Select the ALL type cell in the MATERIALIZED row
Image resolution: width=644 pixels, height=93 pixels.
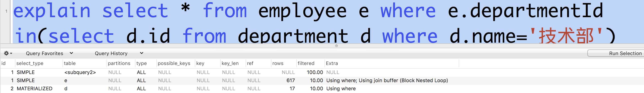(x=141, y=88)
